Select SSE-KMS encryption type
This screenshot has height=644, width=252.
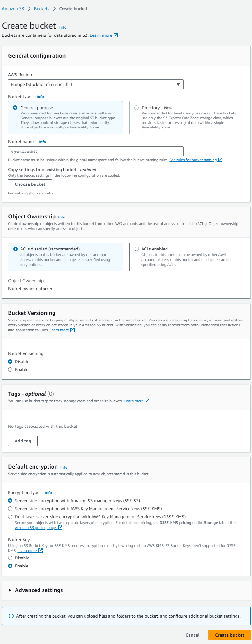tap(10, 509)
